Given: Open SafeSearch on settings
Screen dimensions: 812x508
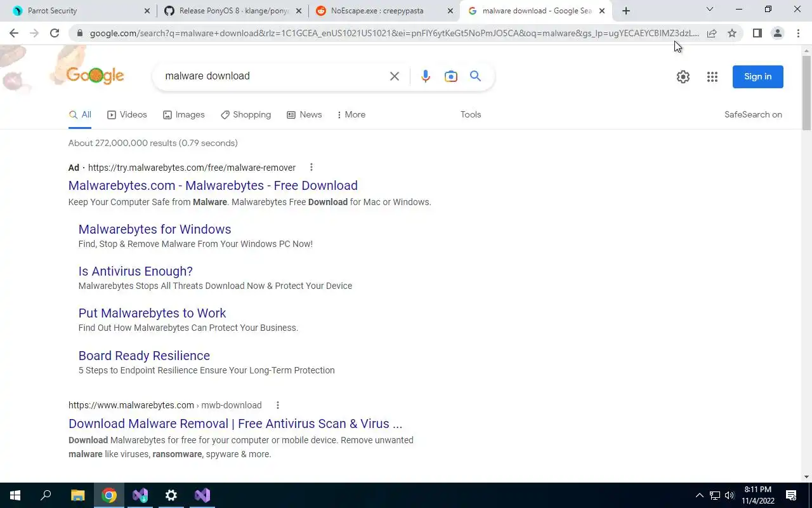Looking at the screenshot, I should click(x=753, y=115).
